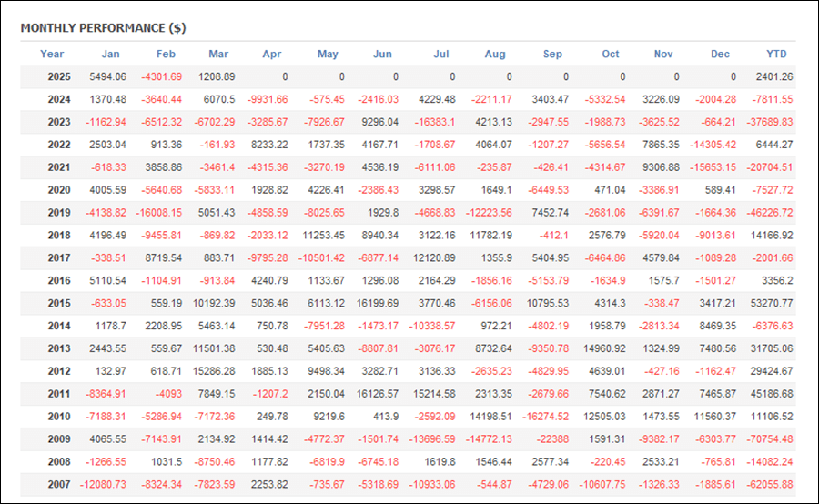Select the 2023 Jul value -16383.1
Viewport: 819px width, 504px height.
(435, 122)
